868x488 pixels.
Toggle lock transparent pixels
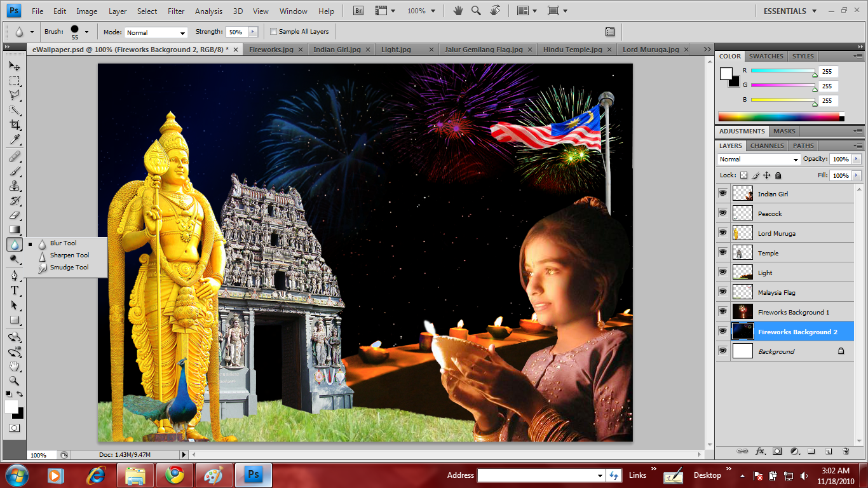click(744, 175)
